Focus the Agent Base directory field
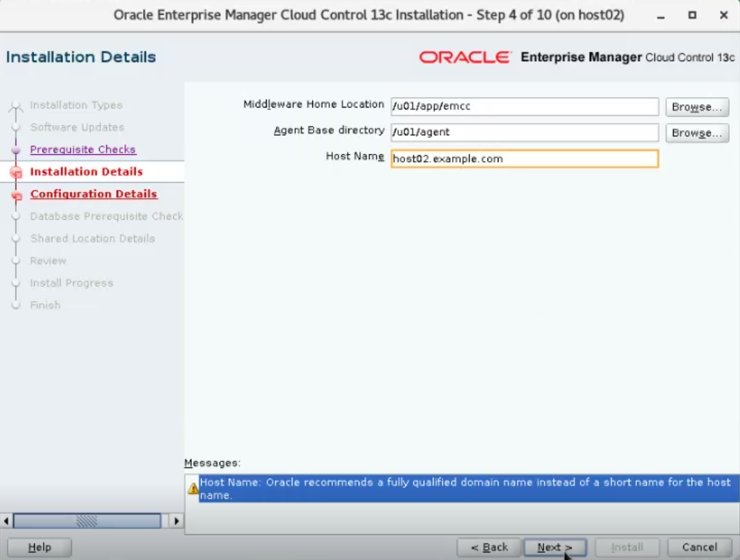740x560 pixels. [x=525, y=132]
